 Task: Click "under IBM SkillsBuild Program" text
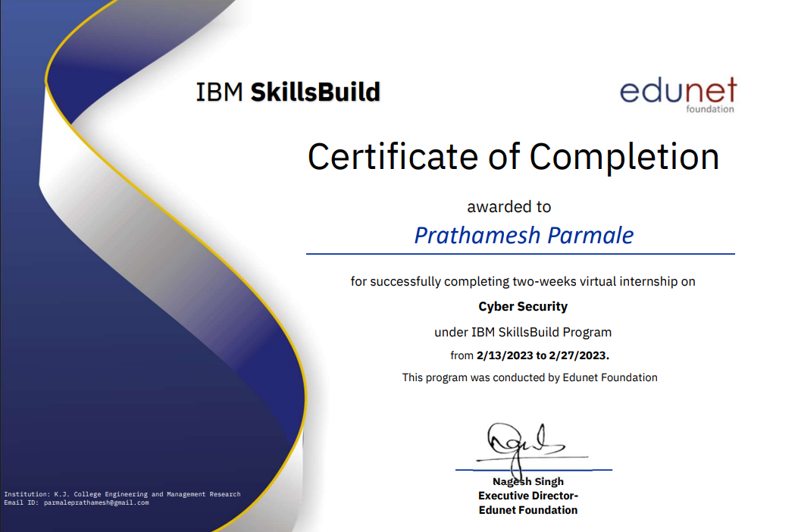tap(522, 332)
